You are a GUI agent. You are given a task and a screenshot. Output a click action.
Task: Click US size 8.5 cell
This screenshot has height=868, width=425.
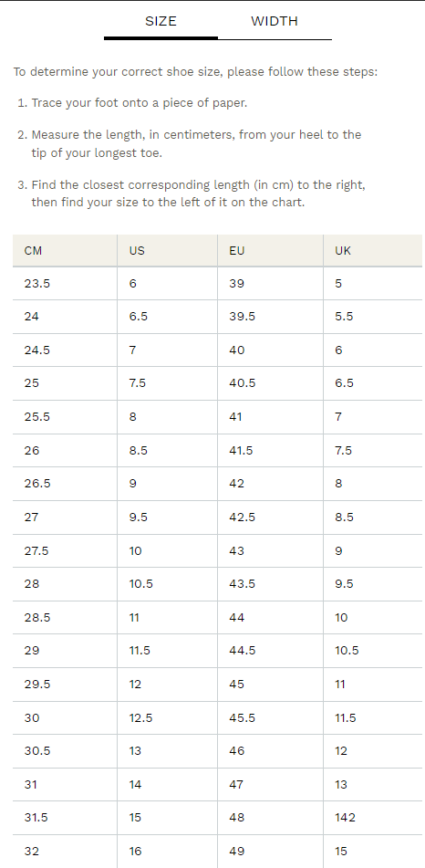(167, 451)
